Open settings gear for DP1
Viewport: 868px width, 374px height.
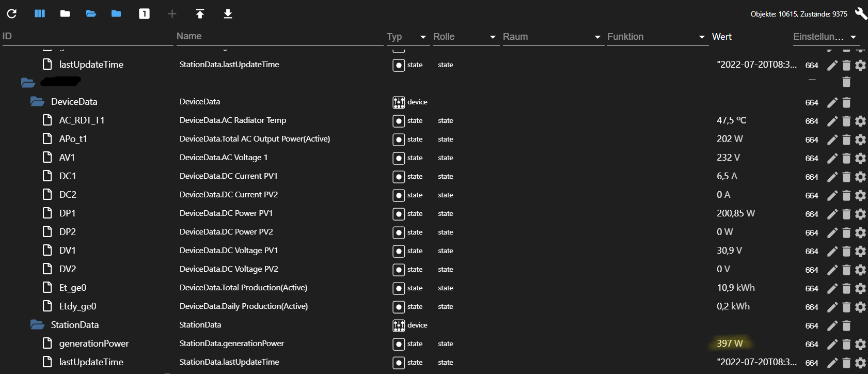pyautogui.click(x=860, y=214)
